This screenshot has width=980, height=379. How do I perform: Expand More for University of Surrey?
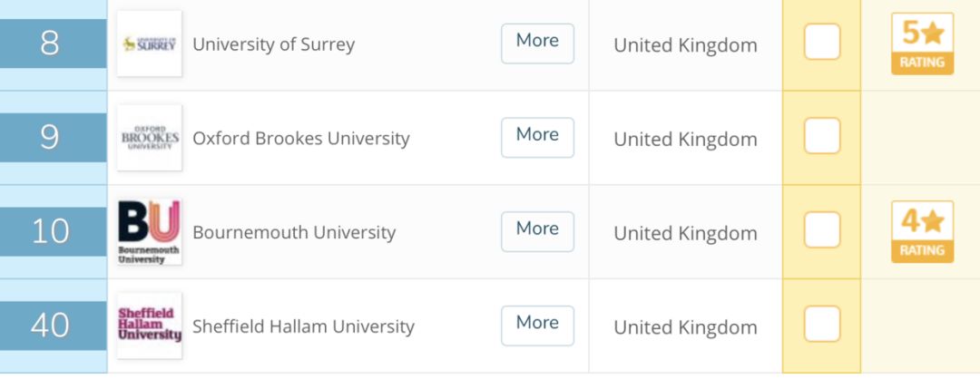(x=537, y=44)
